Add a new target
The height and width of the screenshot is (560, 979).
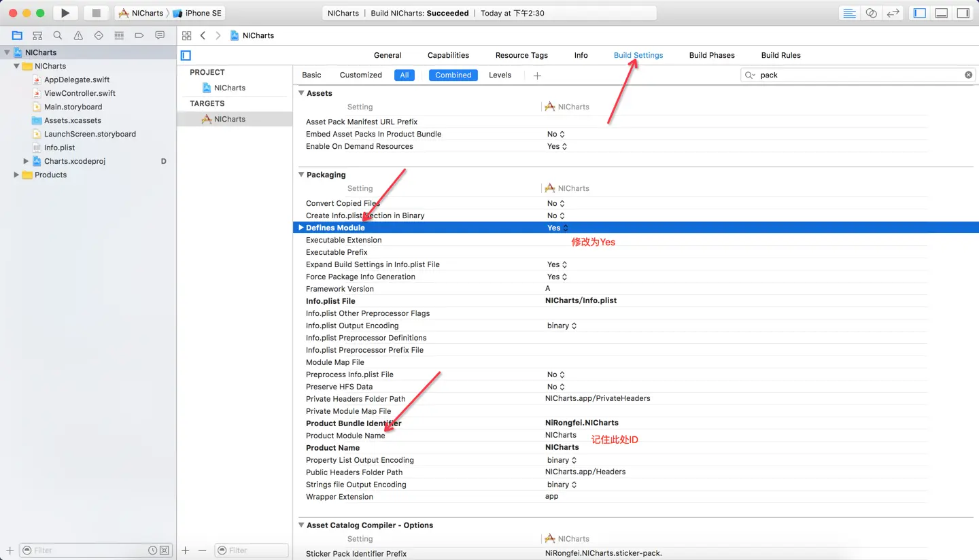(186, 550)
